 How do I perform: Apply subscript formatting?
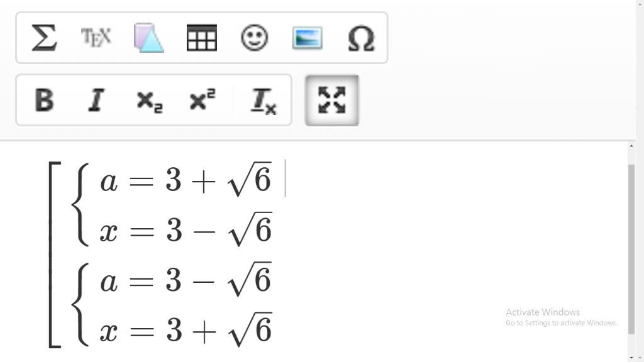[149, 100]
